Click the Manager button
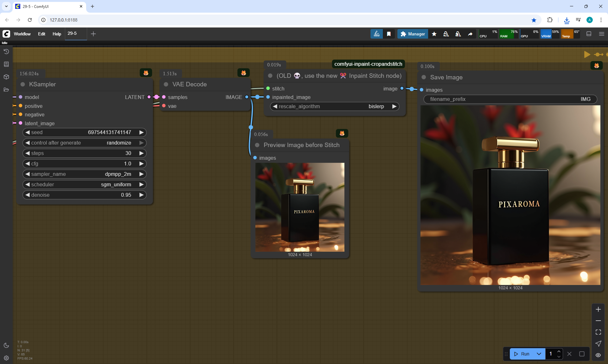Viewport: 608px width, 364px height. coord(413,34)
